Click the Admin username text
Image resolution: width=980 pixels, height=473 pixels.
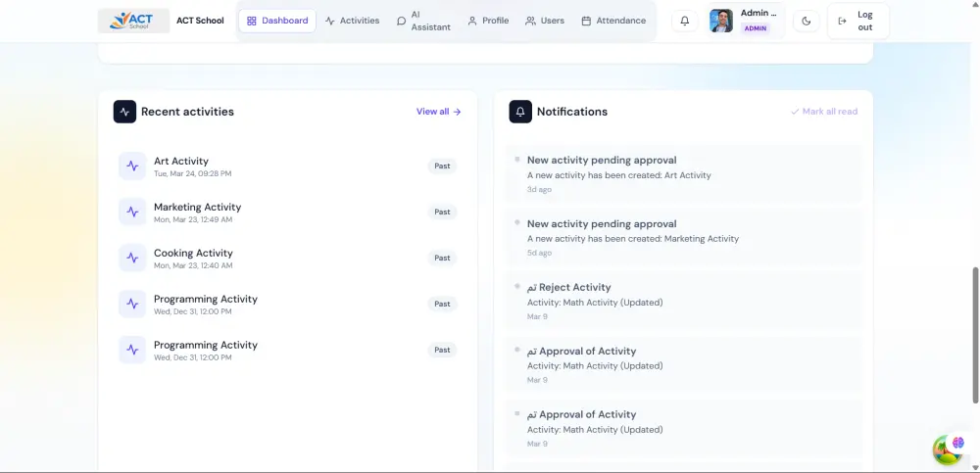click(x=759, y=13)
